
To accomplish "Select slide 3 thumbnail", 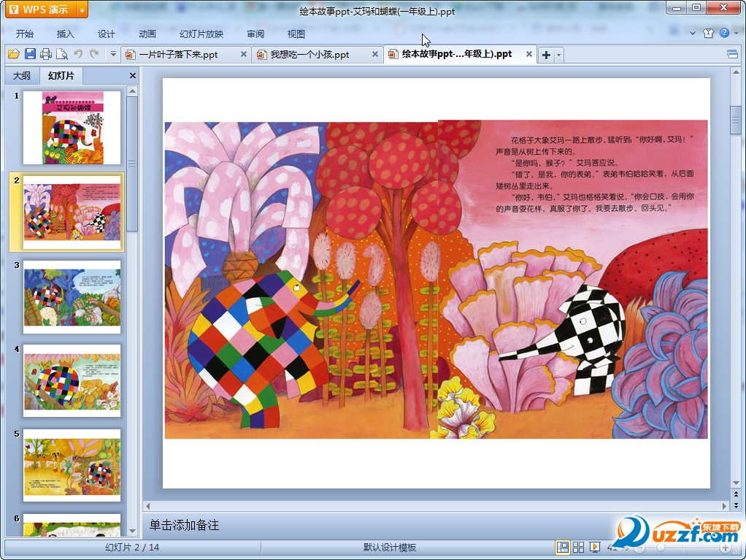I will click(x=72, y=297).
